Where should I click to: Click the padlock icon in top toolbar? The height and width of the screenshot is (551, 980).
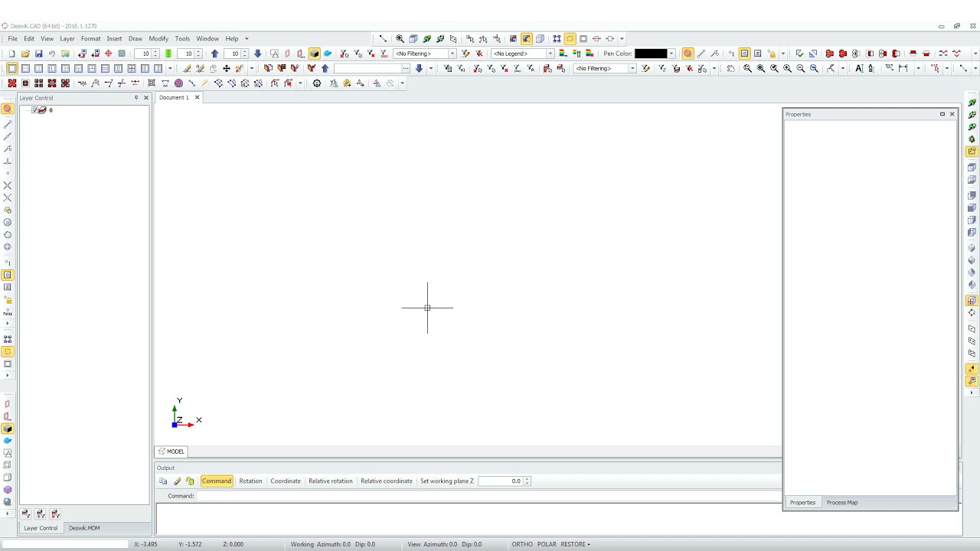[771, 54]
